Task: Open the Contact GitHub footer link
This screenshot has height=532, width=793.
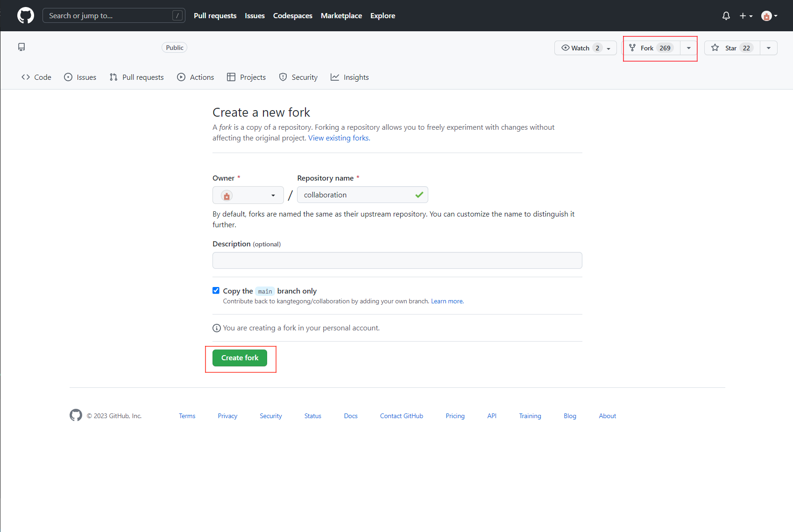Action: pyautogui.click(x=402, y=416)
